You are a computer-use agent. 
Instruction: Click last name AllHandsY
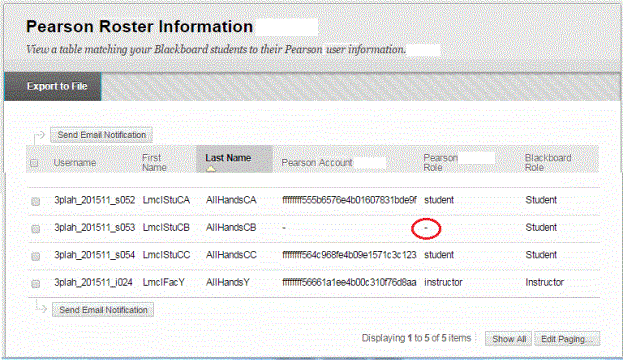coord(228,282)
